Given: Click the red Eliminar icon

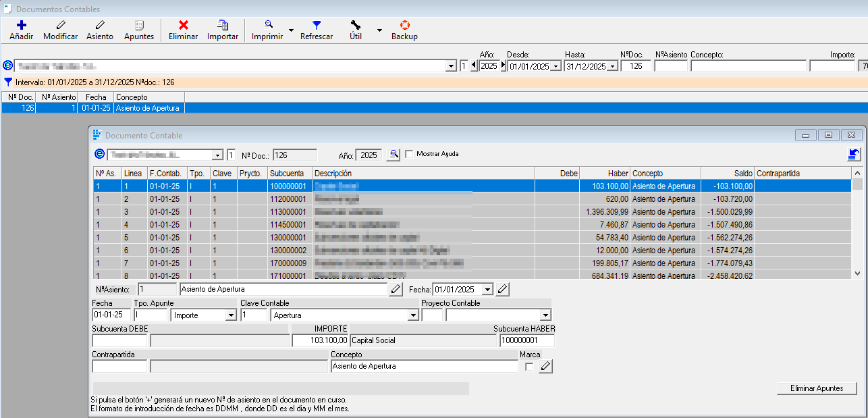Looking at the screenshot, I should coord(183,25).
